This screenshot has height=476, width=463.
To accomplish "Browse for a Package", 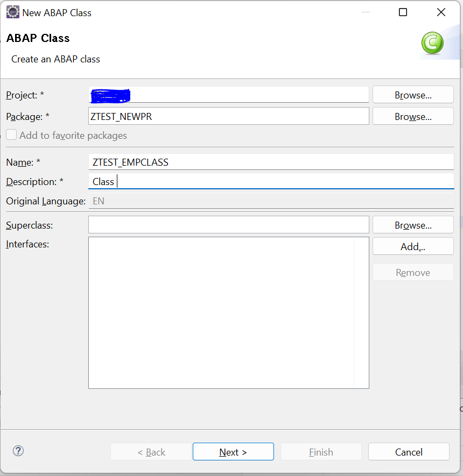I will 413,116.
